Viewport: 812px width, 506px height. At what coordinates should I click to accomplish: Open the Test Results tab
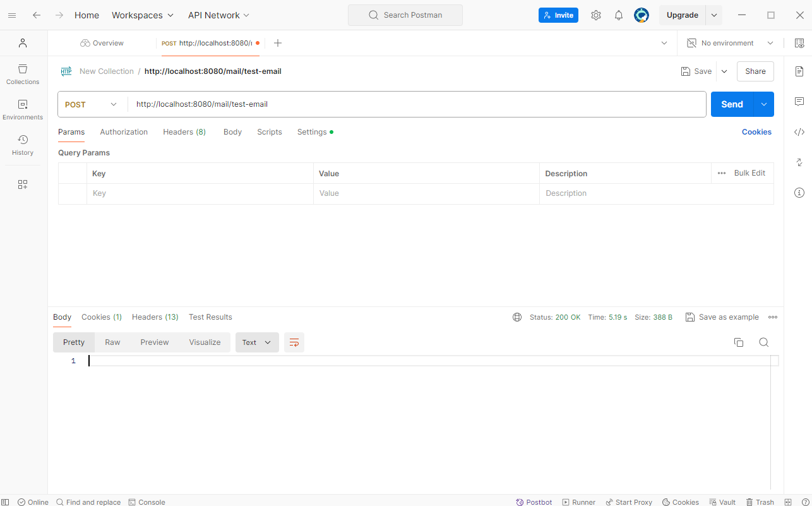(210, 317)
